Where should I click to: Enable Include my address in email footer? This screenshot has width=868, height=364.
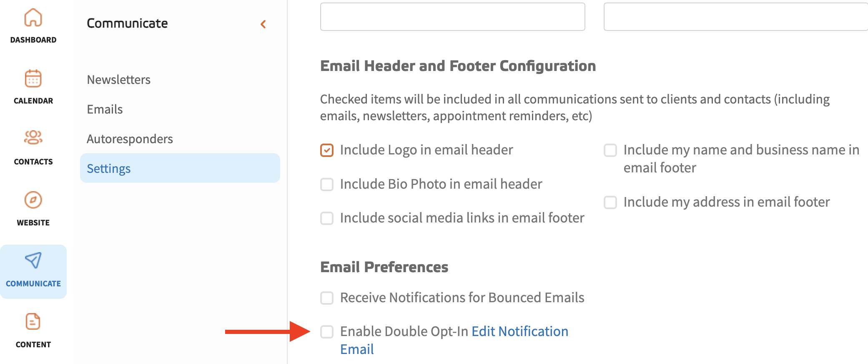tap(610, 202)
